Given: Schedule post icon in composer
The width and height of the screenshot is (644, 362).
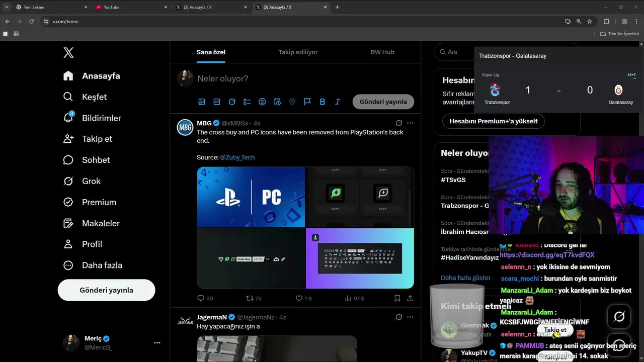Looking at the screenshot, I should coord(277,102).
